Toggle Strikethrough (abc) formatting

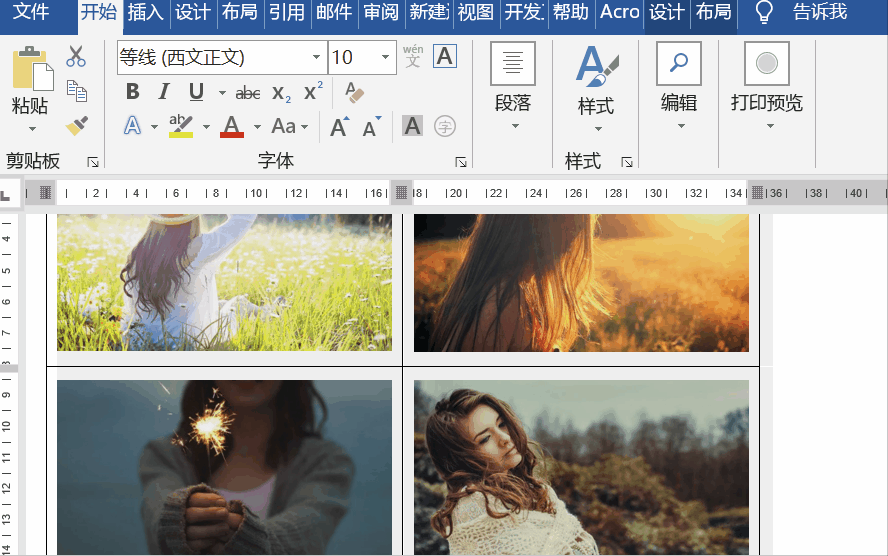point(248,92)
